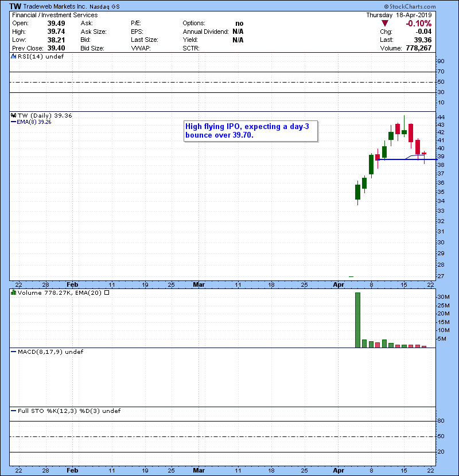This screenshot has height=476, width=459.
Task: Click the Chg value -0.04
Action: pyautogui.click(x=423, y=32)
